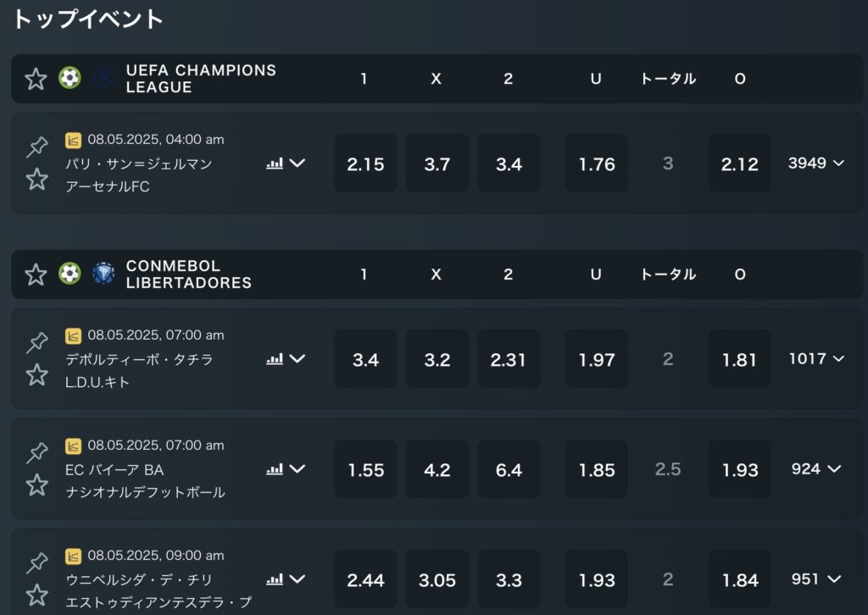The width and height of the screenshot is (868, 615).
Task: Star the パリ・サン＝ジェルマン vs アーセナルFC match
Action: click(37, 180)
